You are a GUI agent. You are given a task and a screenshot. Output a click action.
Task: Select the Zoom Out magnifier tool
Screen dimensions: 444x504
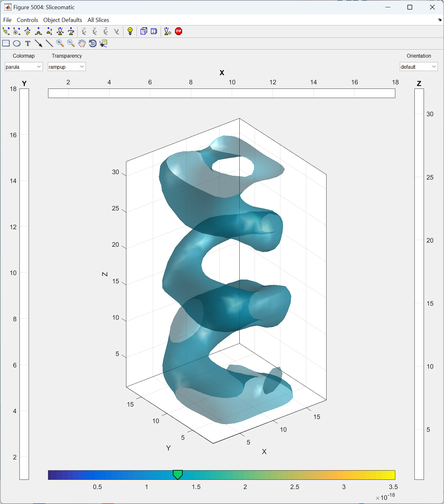click(x=71, y=43)
